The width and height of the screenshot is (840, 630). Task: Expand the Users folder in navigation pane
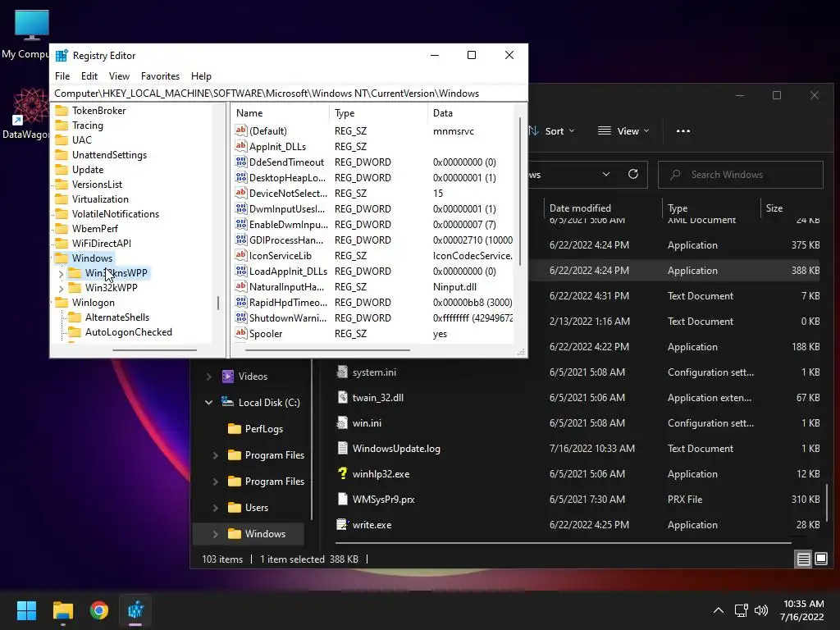coord(216,507)
